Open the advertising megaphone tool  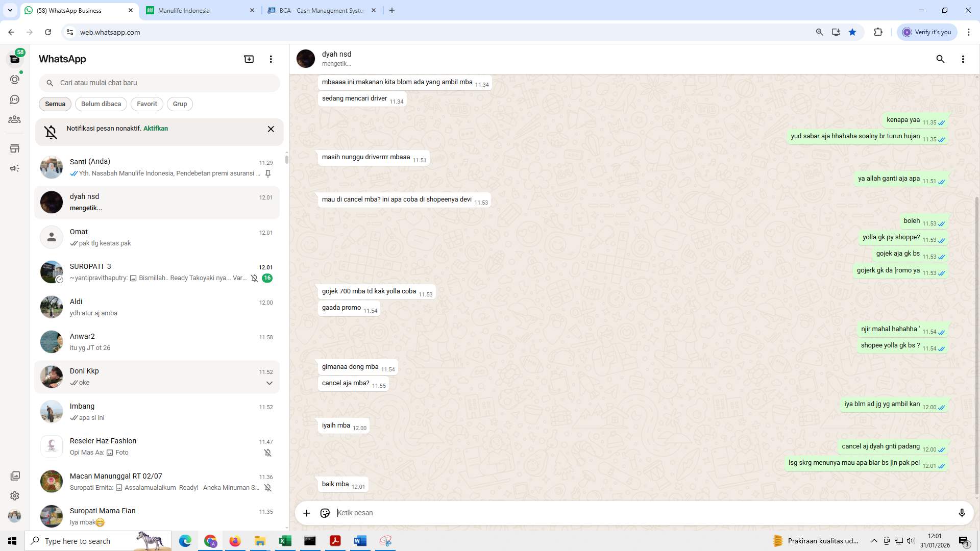coord(15,168)
